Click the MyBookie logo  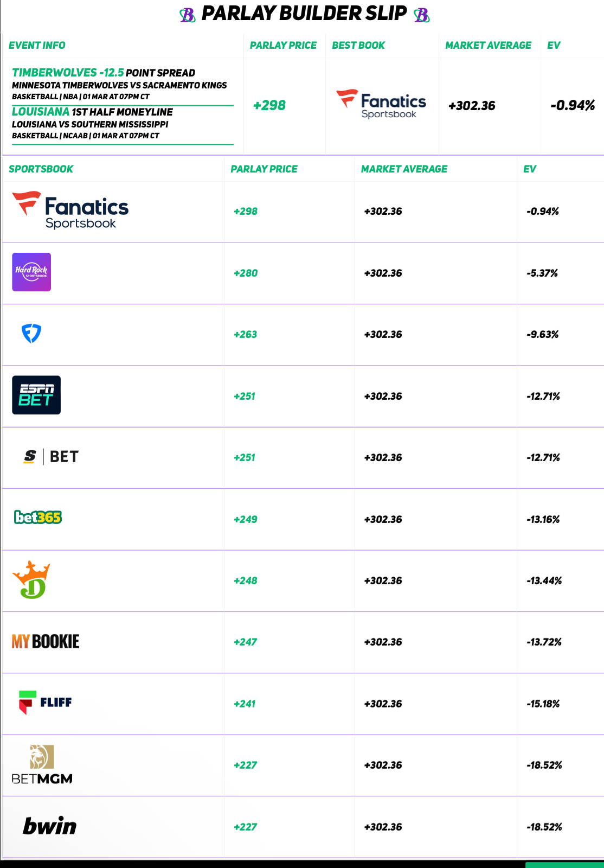(46, 642)
